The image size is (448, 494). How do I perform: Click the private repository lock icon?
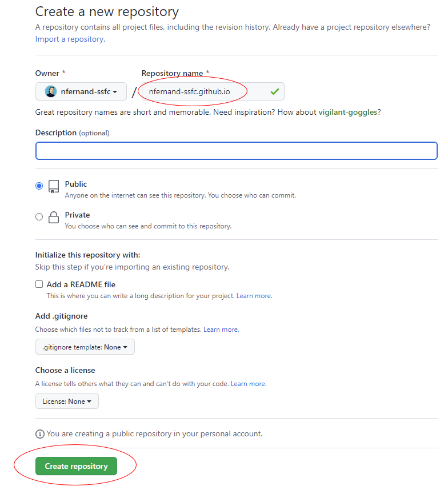tap(54, 217)
